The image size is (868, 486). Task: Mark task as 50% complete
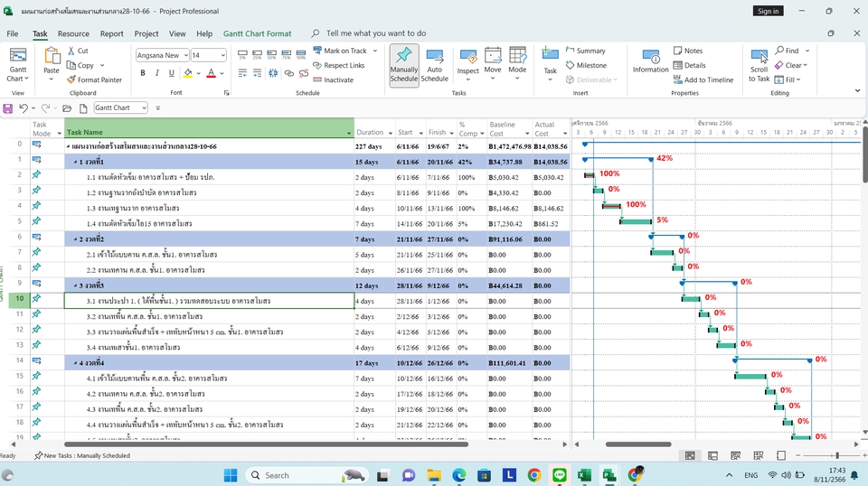tap(273, 54)
